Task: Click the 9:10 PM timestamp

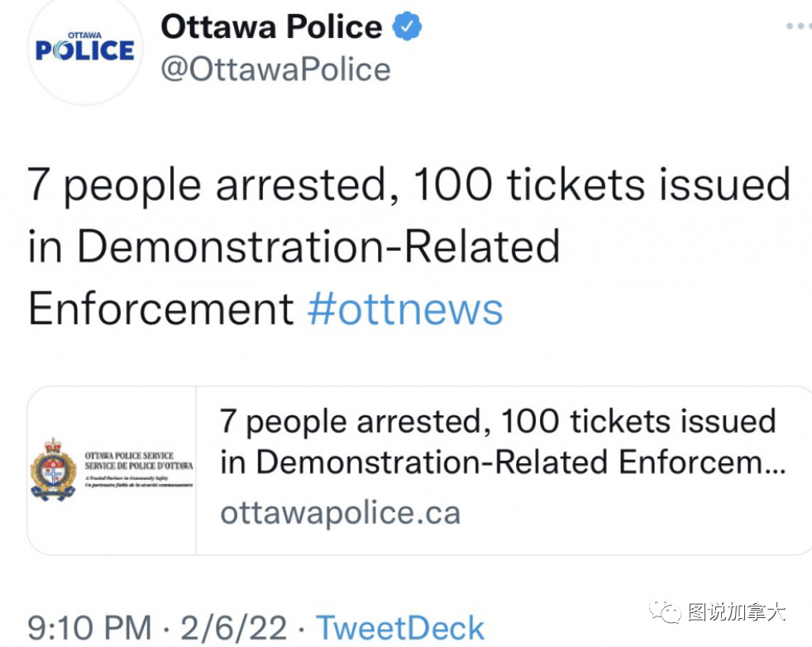Action: coord(89,627)
